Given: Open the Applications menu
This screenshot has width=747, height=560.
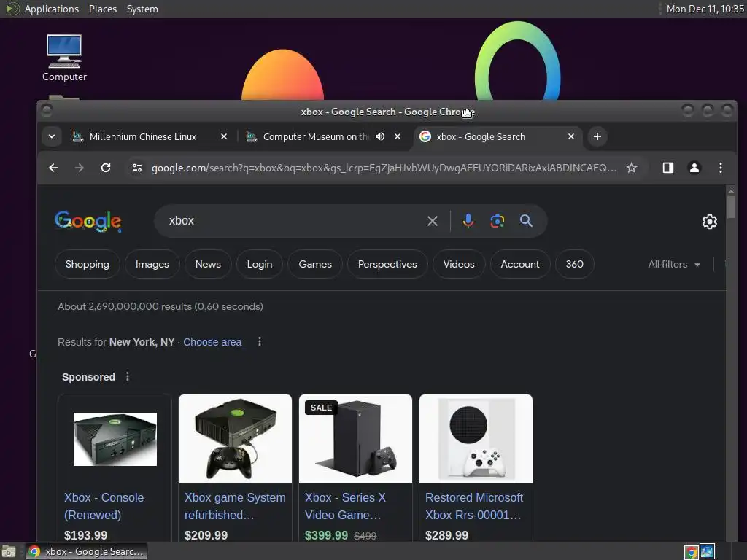Looking at the screenshot, I should tap(52, 9).
